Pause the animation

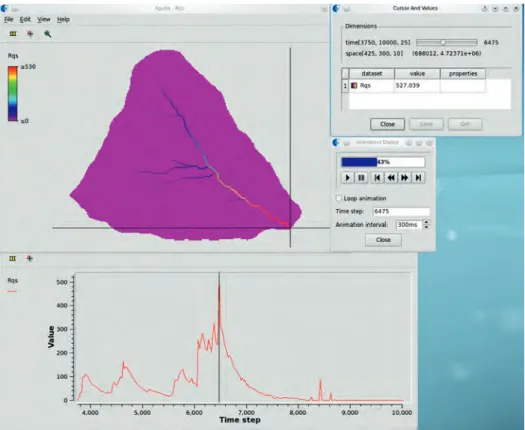click(x=361, y=177)
